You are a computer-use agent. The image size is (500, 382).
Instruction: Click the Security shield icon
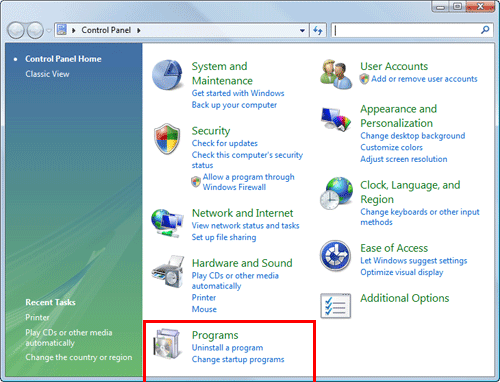167,139
